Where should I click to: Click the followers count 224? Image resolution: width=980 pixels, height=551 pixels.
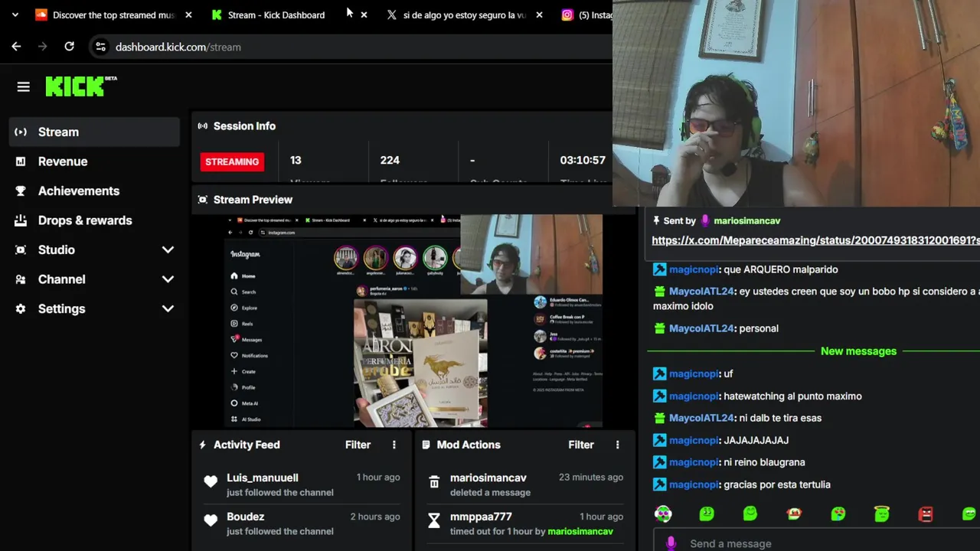click(390, 160)
